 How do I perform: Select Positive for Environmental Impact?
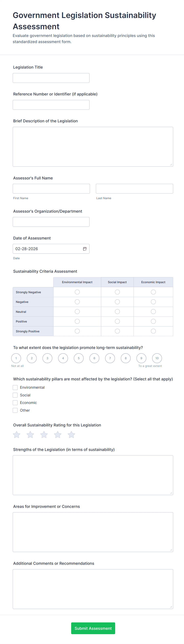[x=77, y=321]
